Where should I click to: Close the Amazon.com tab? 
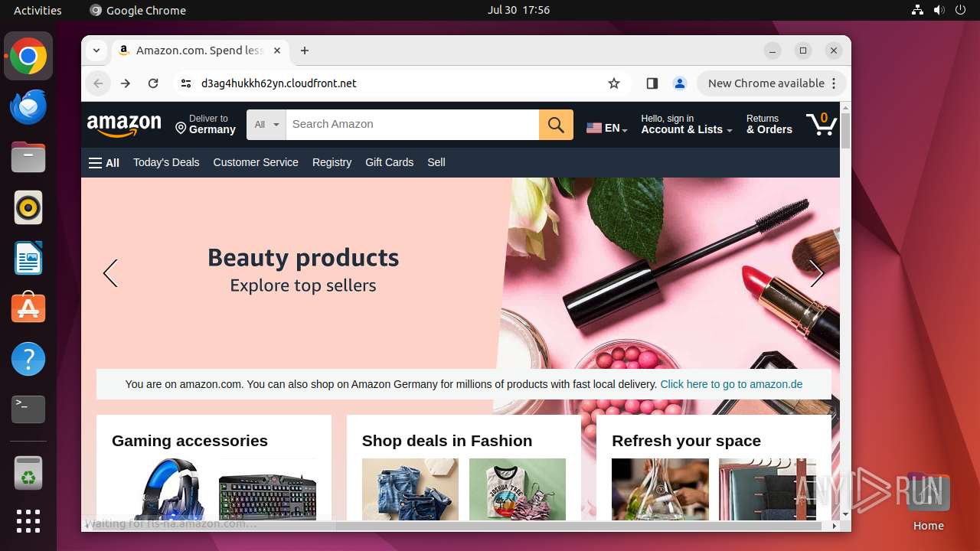tap(277, 51)
